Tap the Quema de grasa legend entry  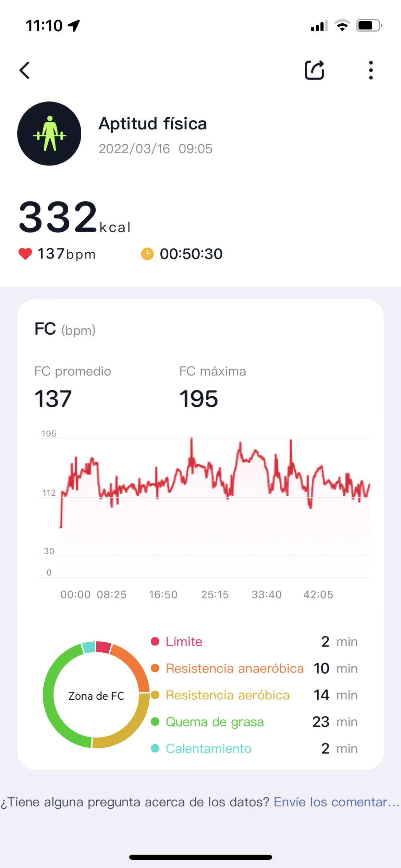coord(215,722)
